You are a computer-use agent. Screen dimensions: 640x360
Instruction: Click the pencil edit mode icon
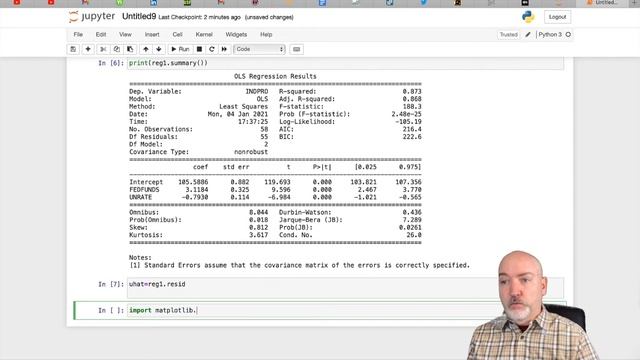tap(528, 35)
